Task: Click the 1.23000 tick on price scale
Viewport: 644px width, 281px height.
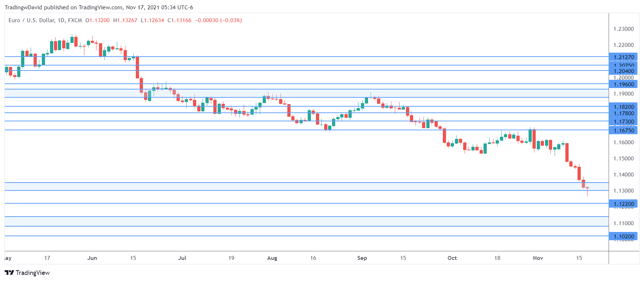Action: 623,29
